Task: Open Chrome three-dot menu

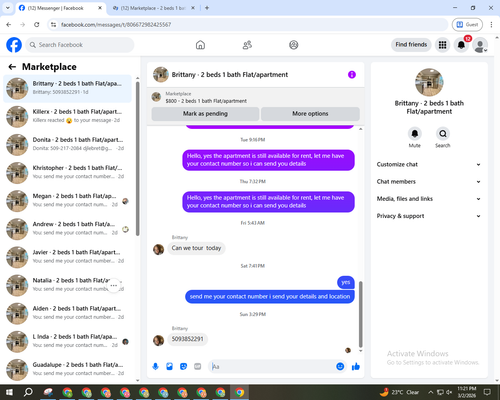Action: tap(491, 24)
